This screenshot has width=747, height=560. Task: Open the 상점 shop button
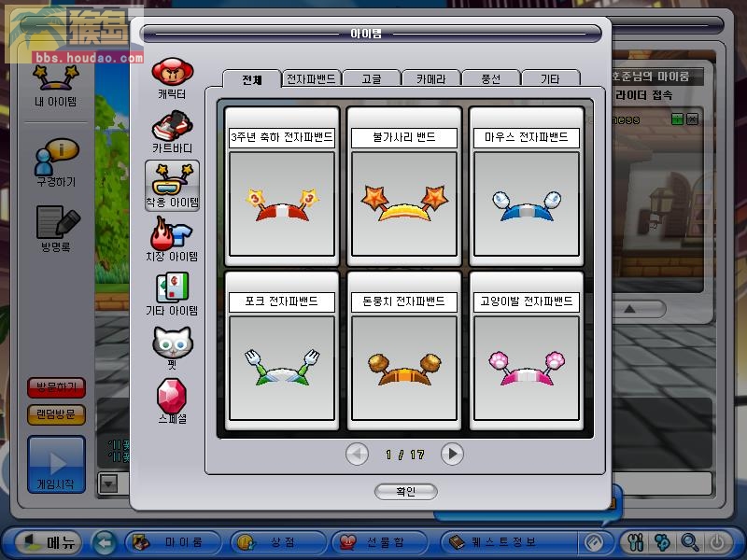(278, 542)
